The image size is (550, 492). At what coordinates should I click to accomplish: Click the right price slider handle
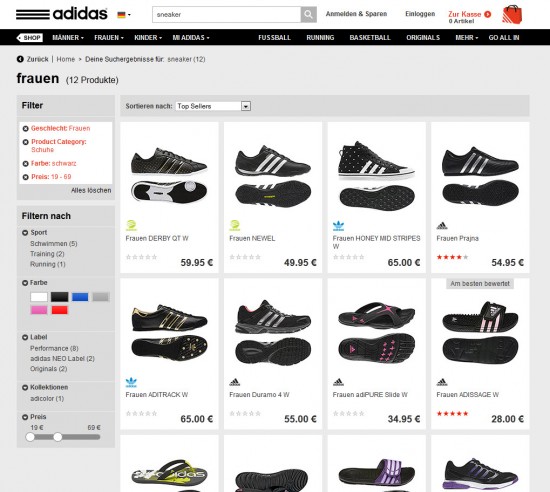pos(58,437)
